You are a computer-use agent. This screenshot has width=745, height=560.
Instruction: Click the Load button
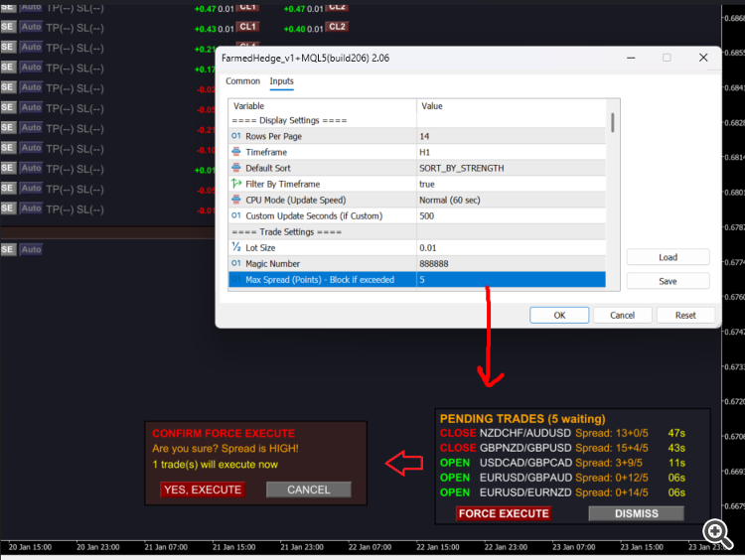[668, 257]
